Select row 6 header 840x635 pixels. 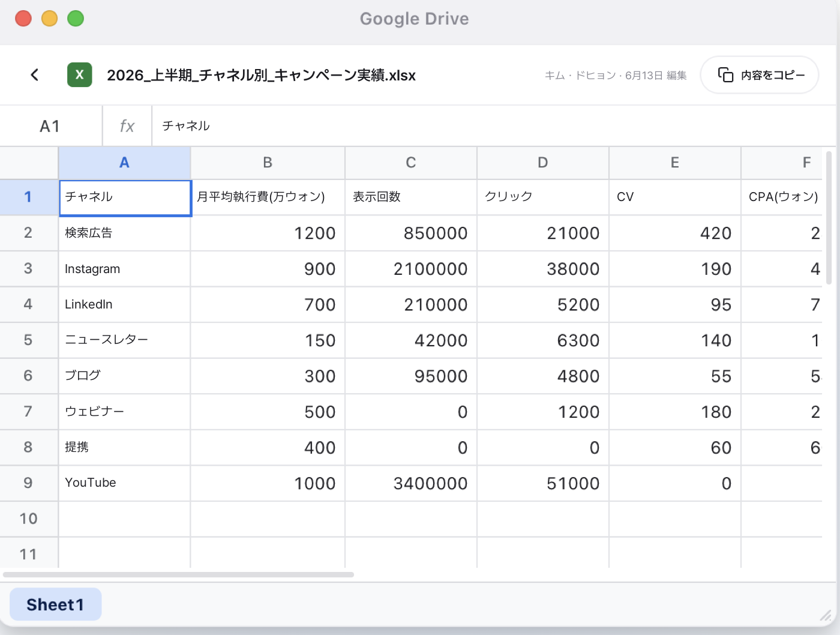[x=29, y=376]
